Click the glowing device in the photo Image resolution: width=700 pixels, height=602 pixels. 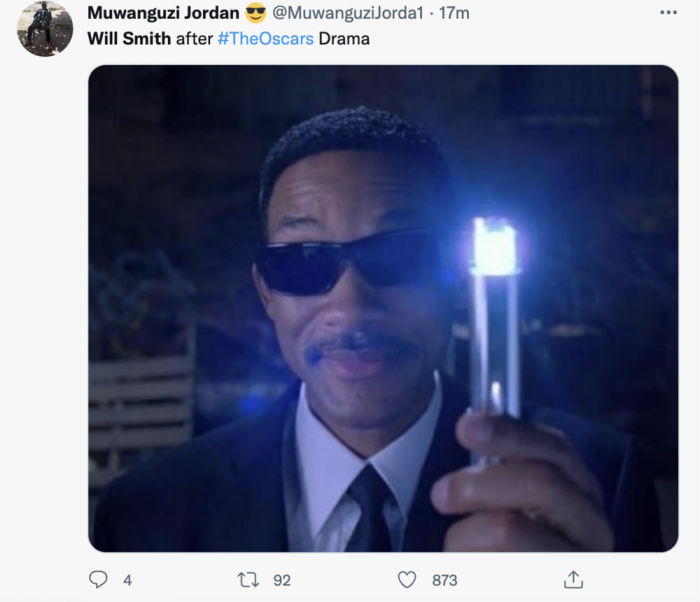495,320
